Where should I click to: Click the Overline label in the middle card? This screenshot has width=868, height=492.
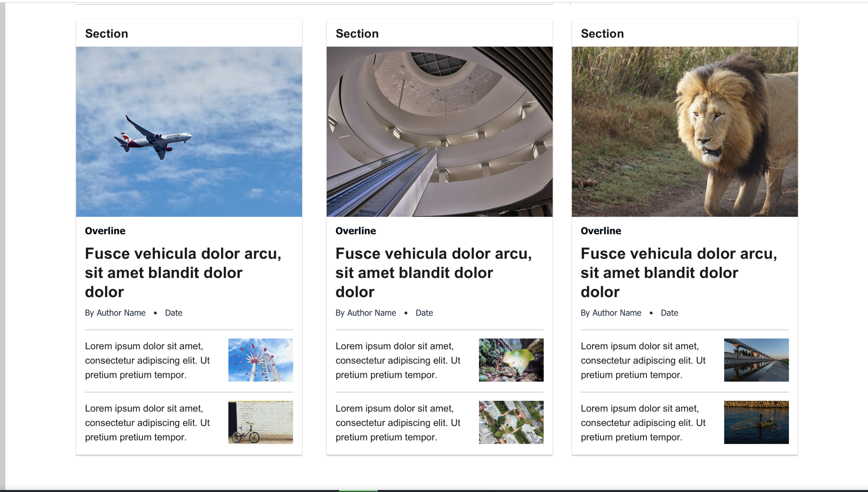[356, 231]
